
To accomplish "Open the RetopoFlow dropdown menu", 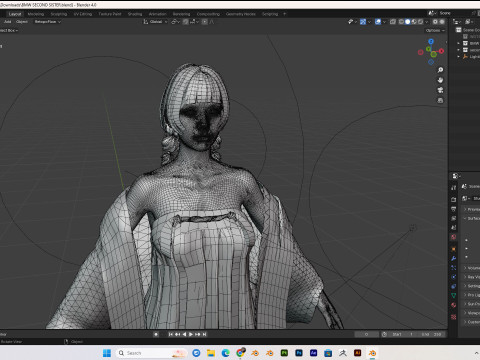I will pos(48,22).
